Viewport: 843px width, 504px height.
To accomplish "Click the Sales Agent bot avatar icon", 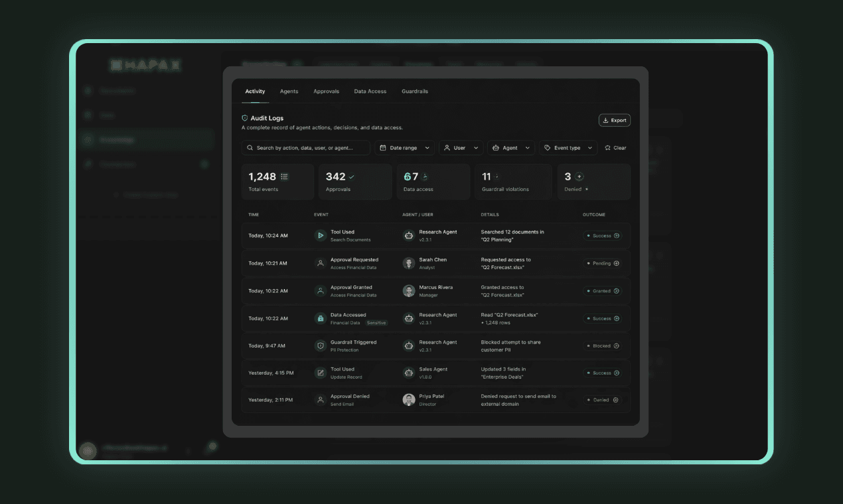I will [x=408, y=373].
